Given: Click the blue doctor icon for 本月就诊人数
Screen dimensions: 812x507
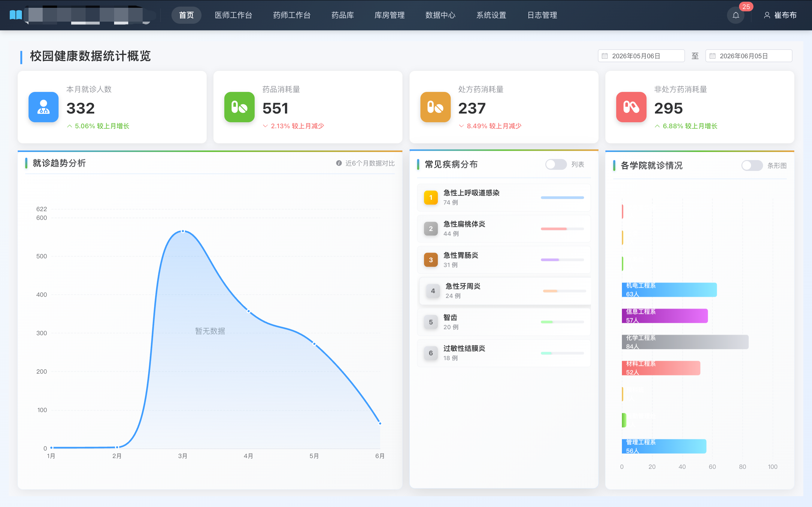Looking at the screenshot, I should [x=44, y=107].
